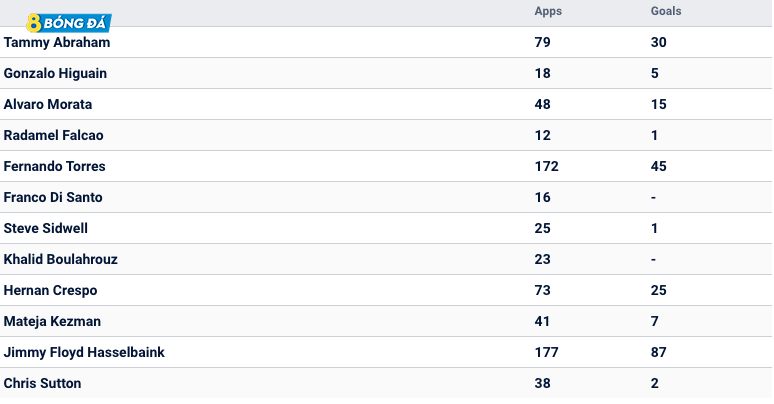Click Hasselbaink's 87 goals value
Screen dimensions: 774x404
coord(658,352)
